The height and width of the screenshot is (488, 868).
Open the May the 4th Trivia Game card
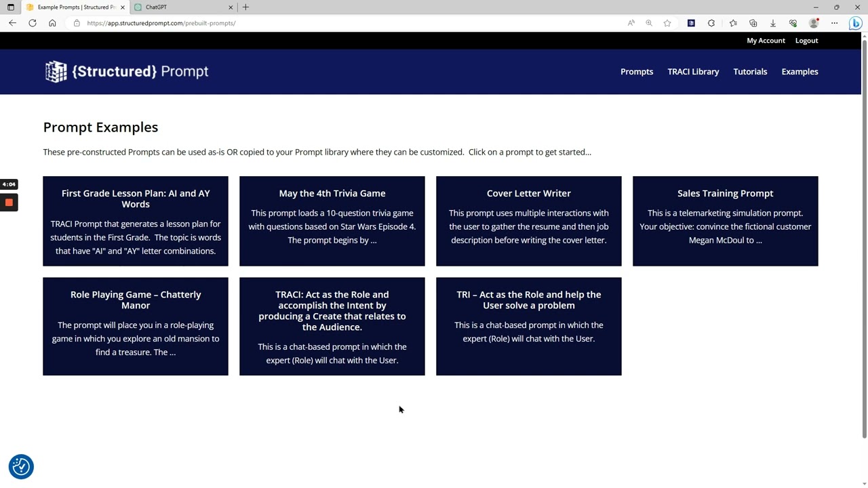332,221
